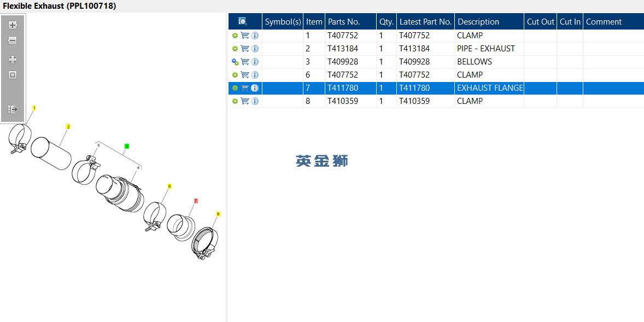The height and width of the screenshot is (322, 644).
Task: Click callout number 5 in the diagram
Action: [98, 145]
